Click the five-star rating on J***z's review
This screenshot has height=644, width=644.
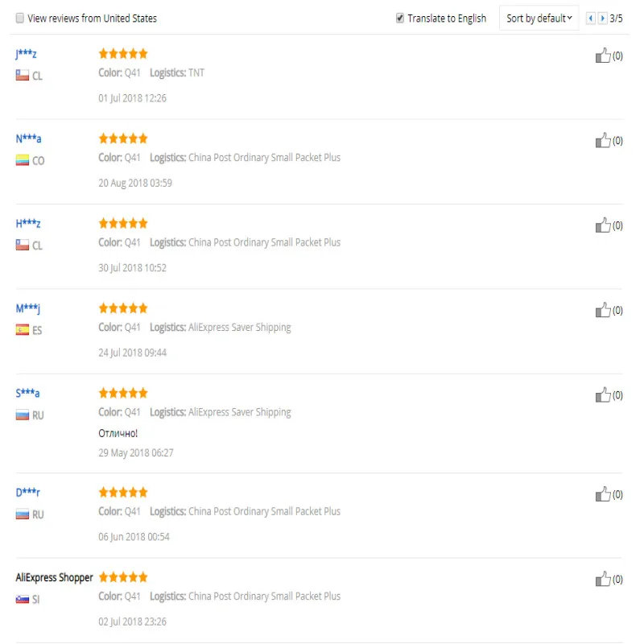pos(123,53)
